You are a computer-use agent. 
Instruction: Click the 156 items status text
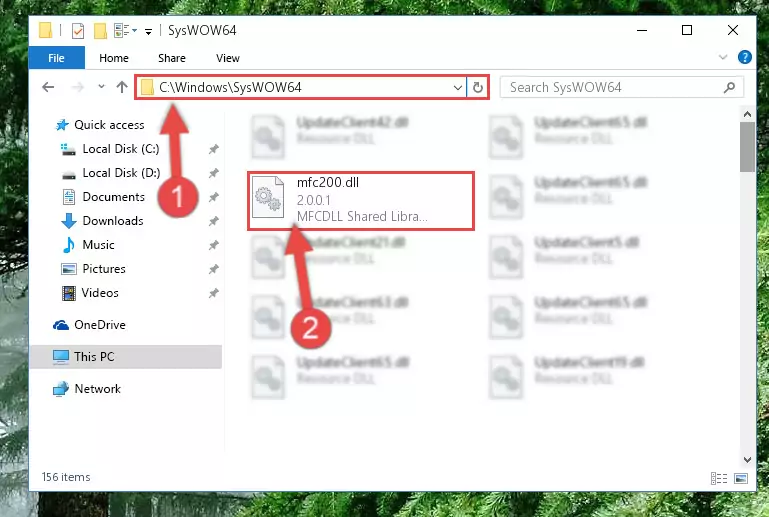point(66,477)
